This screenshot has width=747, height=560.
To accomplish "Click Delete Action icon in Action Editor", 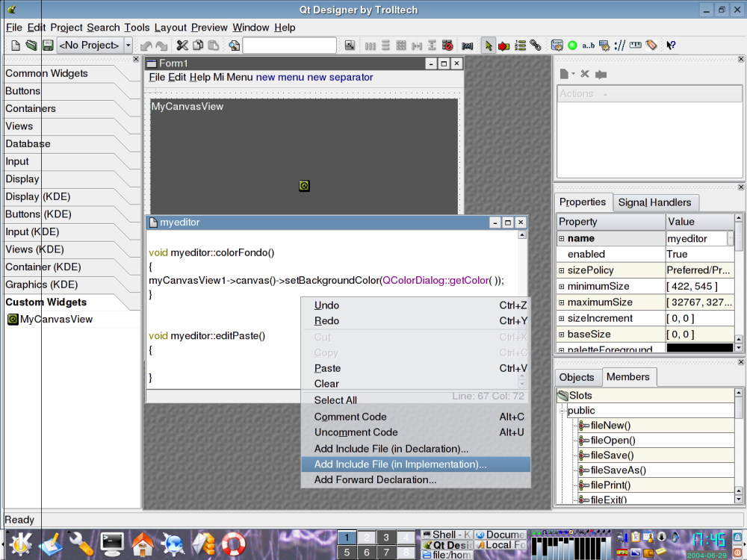I will (x=585, y=74).
